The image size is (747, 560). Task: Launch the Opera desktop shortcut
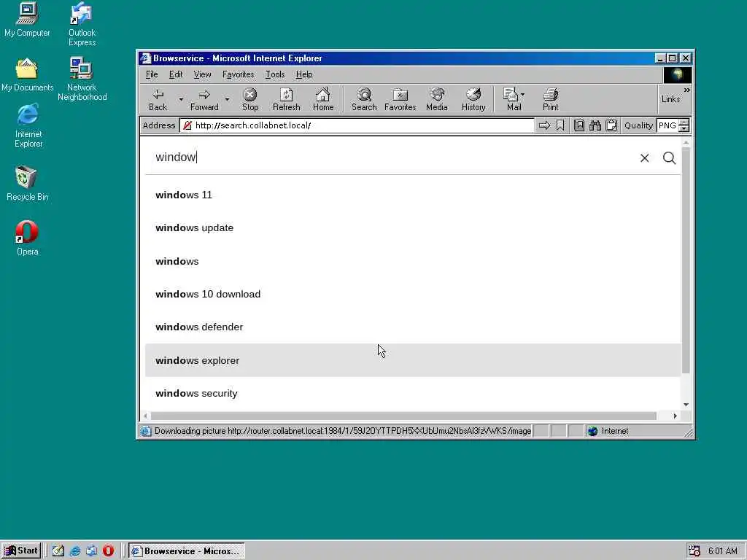click(x=27, y=238)
